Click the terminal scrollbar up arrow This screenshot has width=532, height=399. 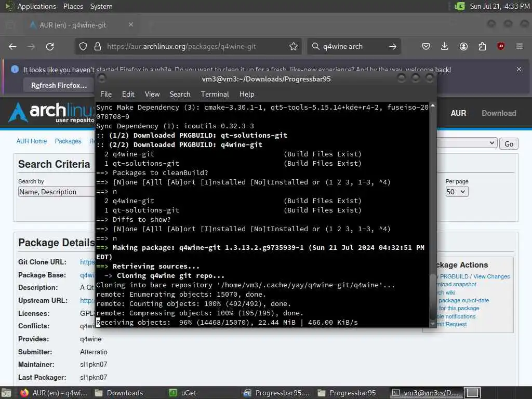click(x=433, y=106)
